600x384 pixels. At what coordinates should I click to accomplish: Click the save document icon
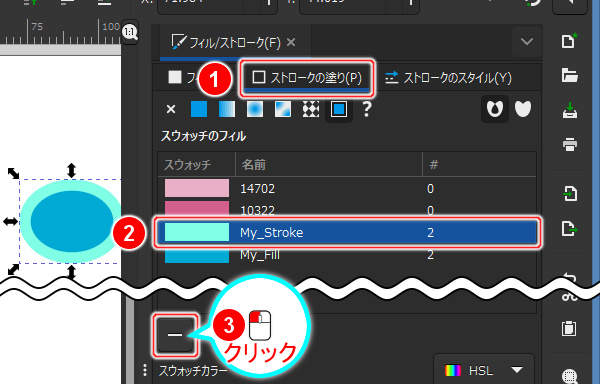(569, 110)
